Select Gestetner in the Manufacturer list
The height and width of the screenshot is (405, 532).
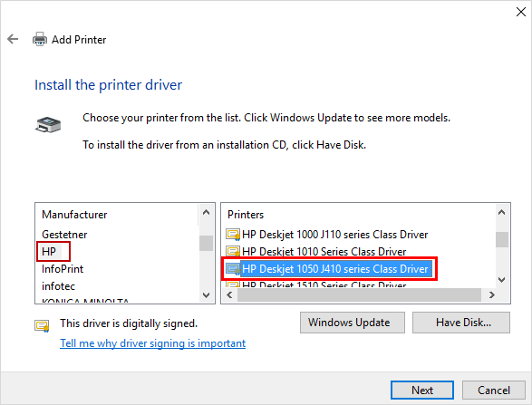(64, 235)
